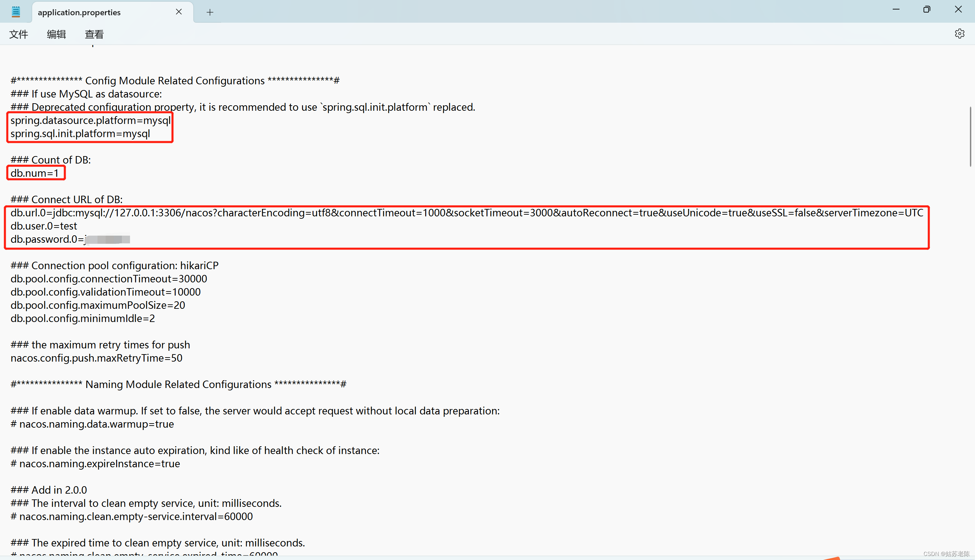Close the application.properties tab

179,12
